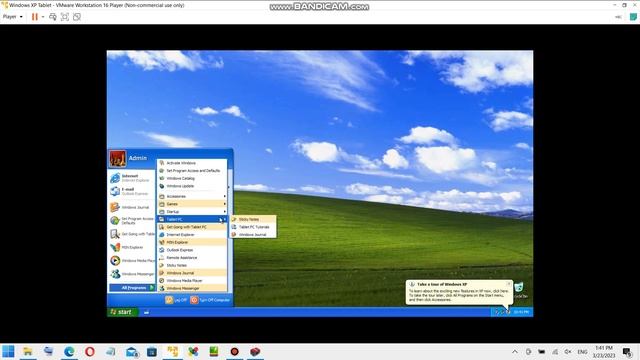Screen dimensions: 640x360
Task: Select Activate Windows in All Programs list
Action: tap(192, 163)
